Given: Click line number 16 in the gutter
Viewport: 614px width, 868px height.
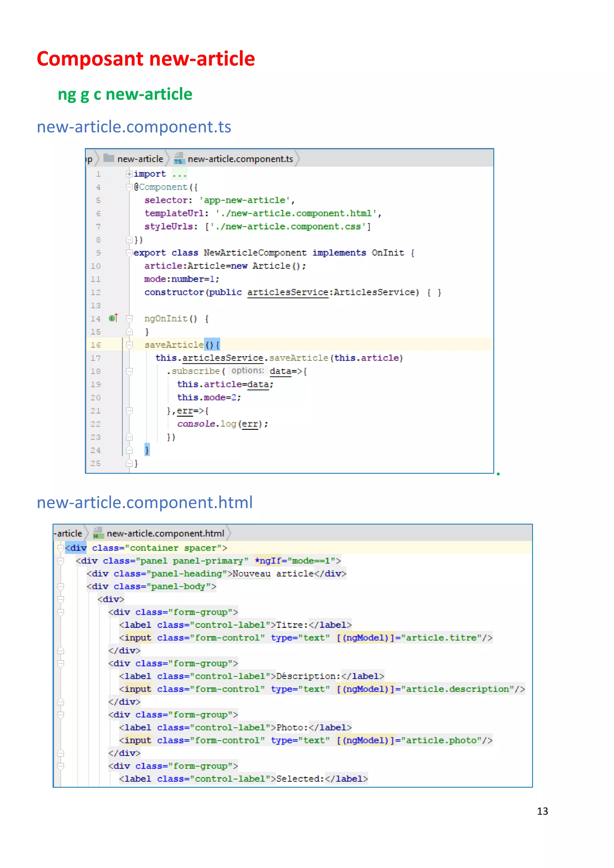Looking at the screenshot, I should [96, 345].
